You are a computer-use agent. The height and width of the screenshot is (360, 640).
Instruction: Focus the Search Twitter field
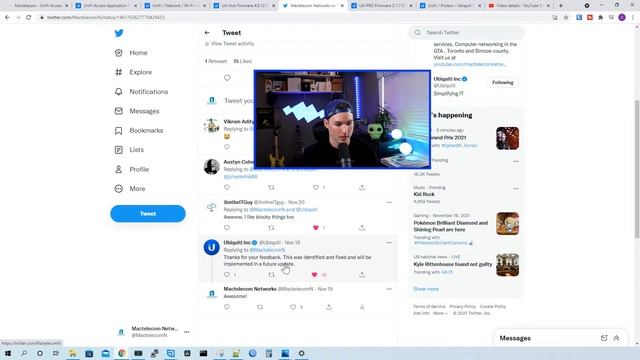tap(466, 33)
